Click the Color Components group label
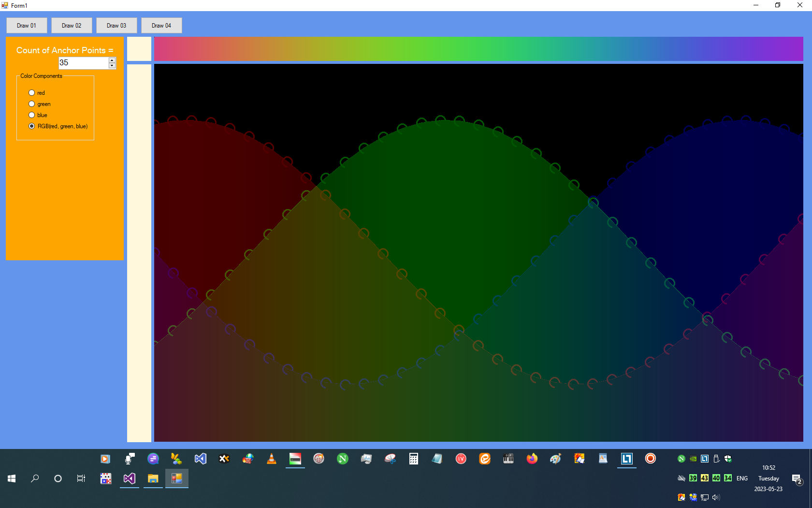This screenshot has width=812, height=508. 41,76
